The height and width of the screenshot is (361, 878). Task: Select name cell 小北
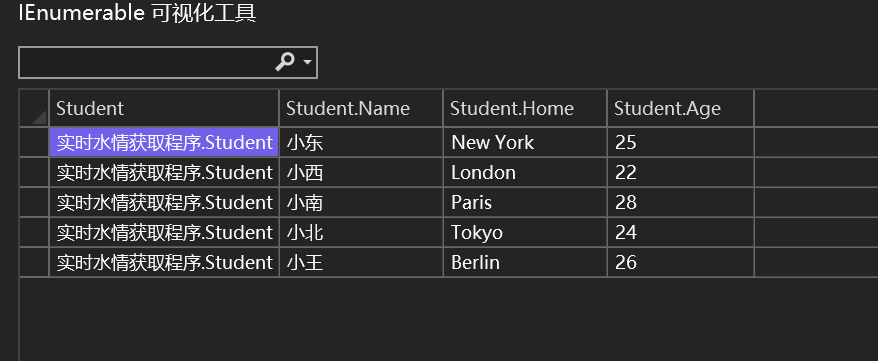(x=361, y=232)
